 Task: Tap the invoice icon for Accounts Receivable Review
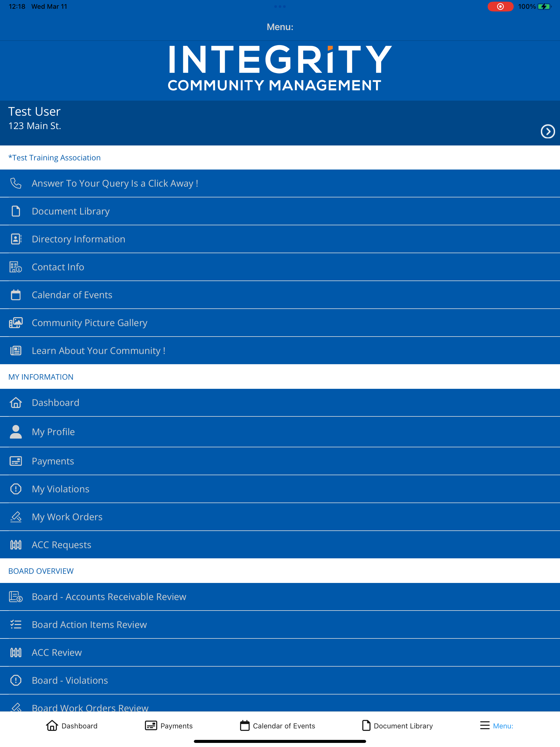click(16, 597)
